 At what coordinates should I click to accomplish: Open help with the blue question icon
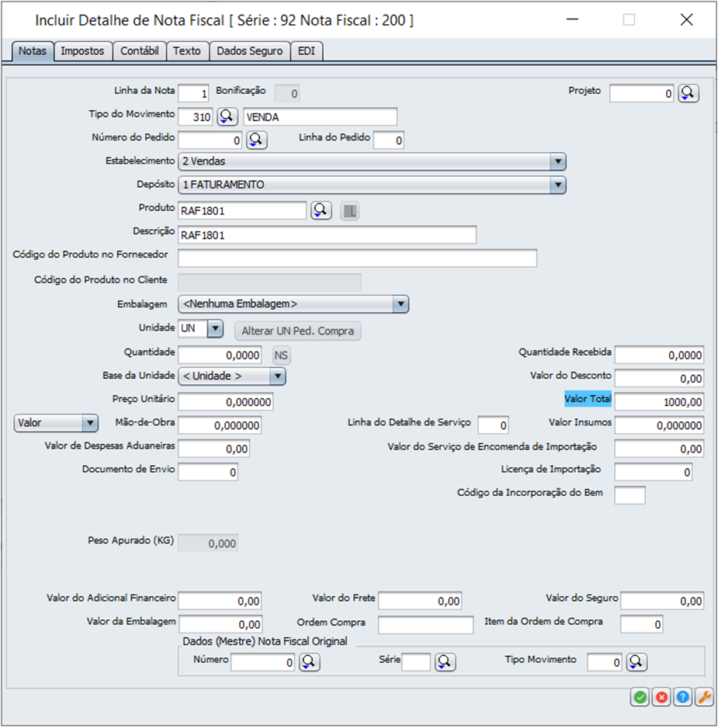click(683, 697)
